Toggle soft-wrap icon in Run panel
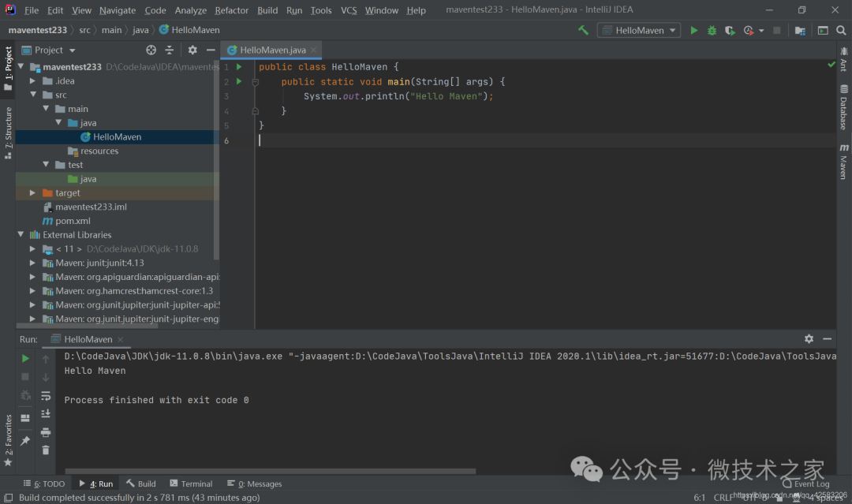Viewport: 852px width, 504px height. [46, 396]
